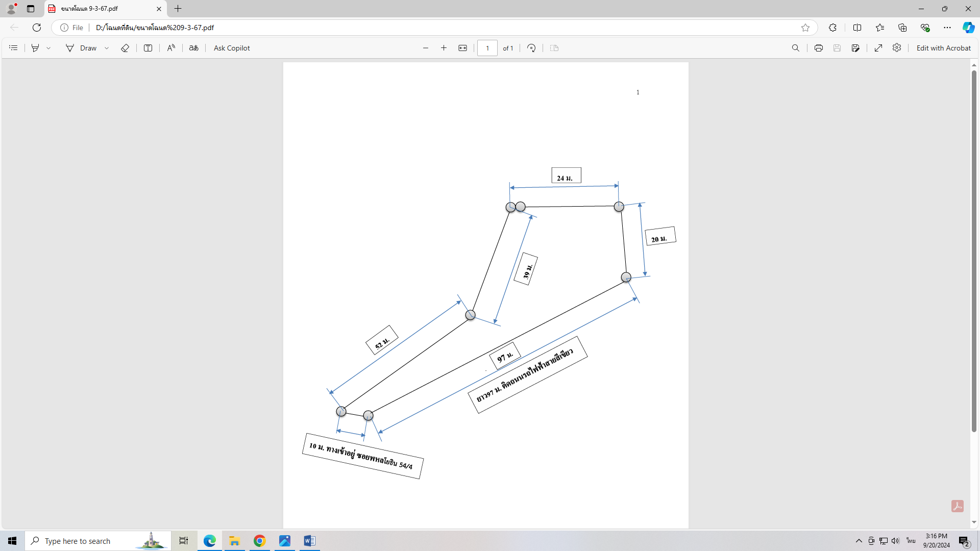This screenshot has height=551, width=980.
Task: Print the PDF document
Action: (x=819, y=48)
